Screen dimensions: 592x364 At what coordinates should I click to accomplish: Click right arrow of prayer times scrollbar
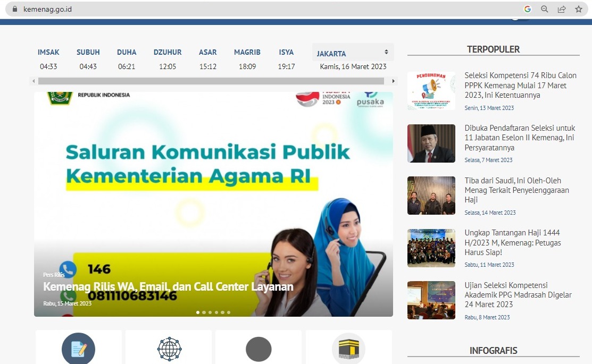(394, 81)
